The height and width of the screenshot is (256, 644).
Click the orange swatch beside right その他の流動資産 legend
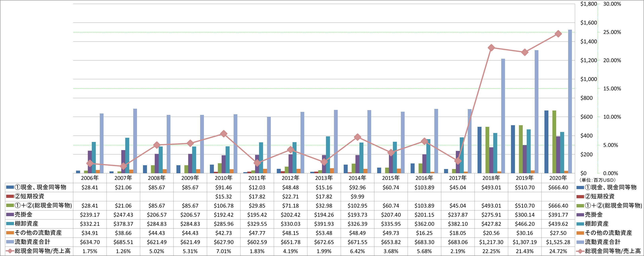(580, 233)
